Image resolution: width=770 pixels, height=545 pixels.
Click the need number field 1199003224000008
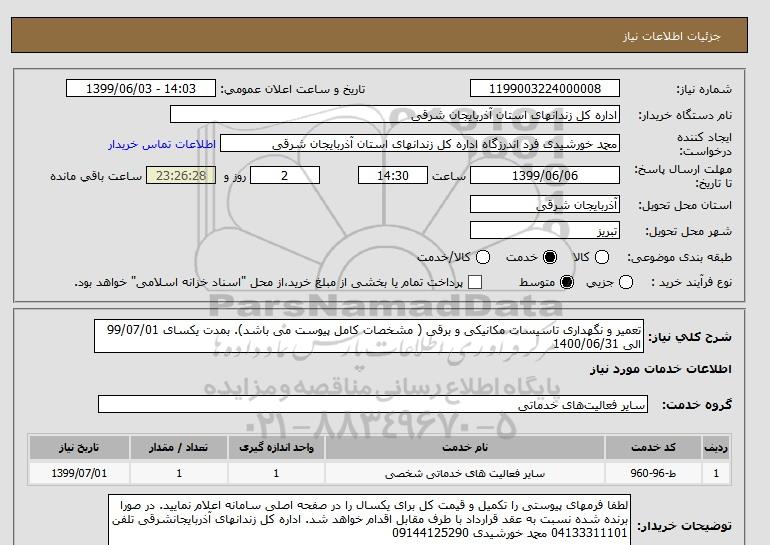pos(545,89)
